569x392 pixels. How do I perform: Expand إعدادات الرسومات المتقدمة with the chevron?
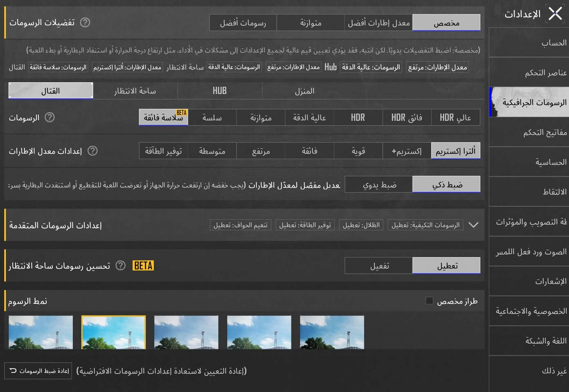(473, 225)
